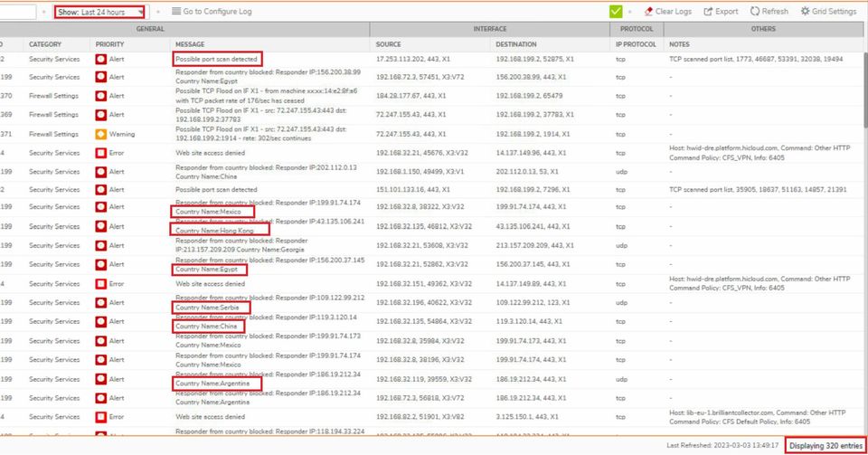
Task: Click the 'Displaying 320 entries' status text
Action: (x=826, y=446)
